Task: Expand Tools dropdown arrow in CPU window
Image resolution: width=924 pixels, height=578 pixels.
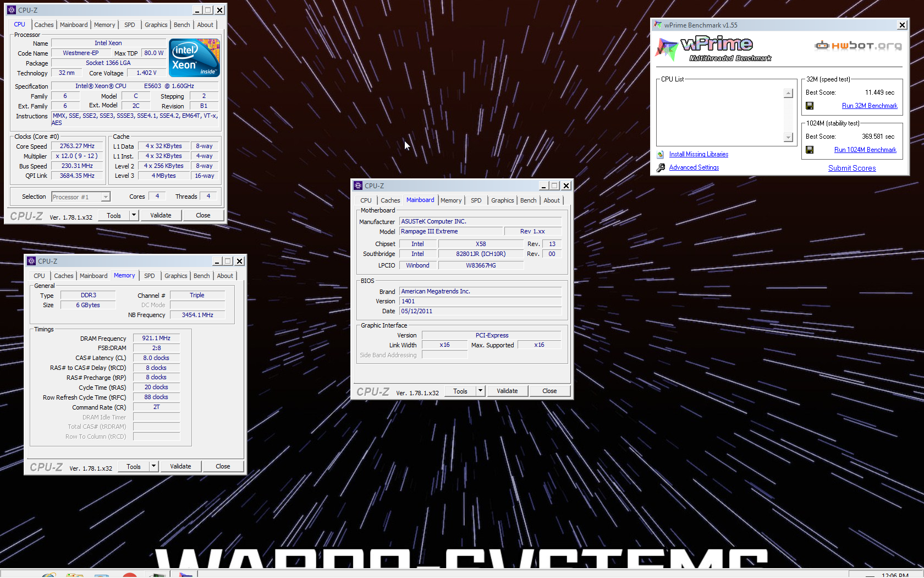Action: [x=134, y=215]
